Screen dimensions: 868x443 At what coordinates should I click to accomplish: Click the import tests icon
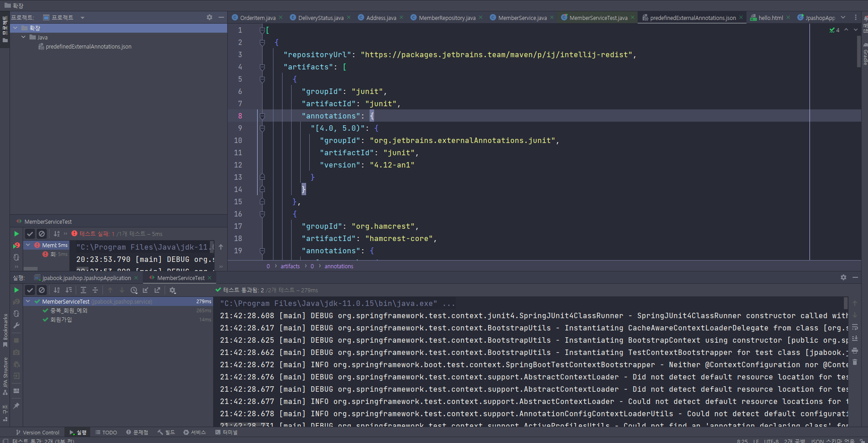[x=146, y=290]
